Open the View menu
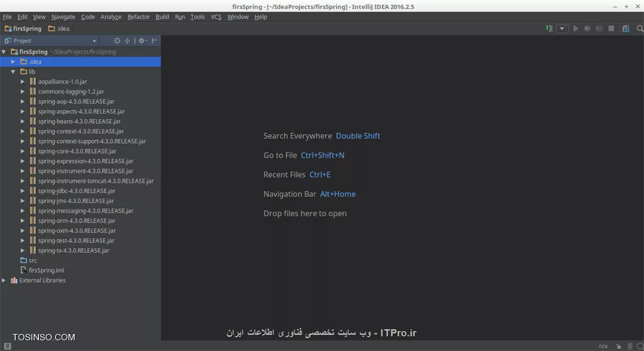Viewport: 644px width, 351px height. tap(39, 17)
